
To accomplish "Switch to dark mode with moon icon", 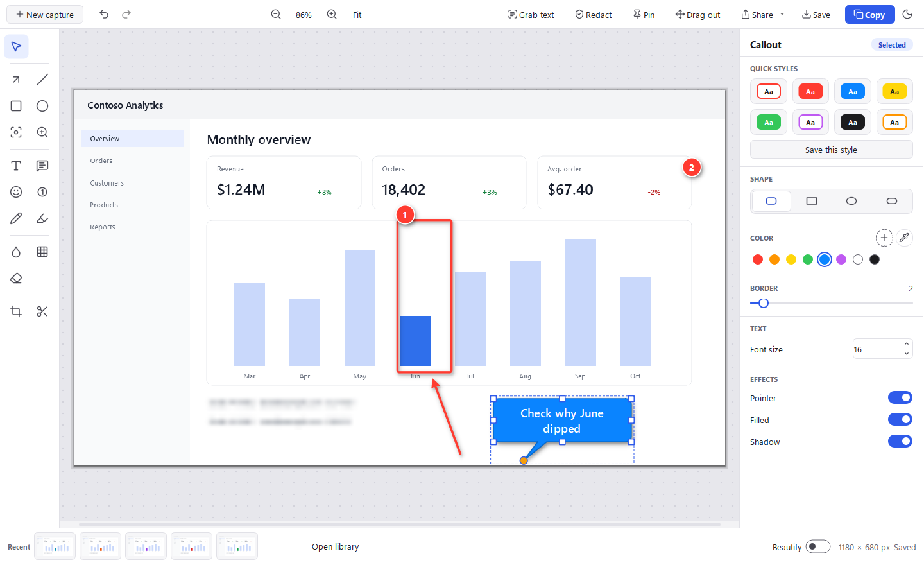I will (907, 14).
